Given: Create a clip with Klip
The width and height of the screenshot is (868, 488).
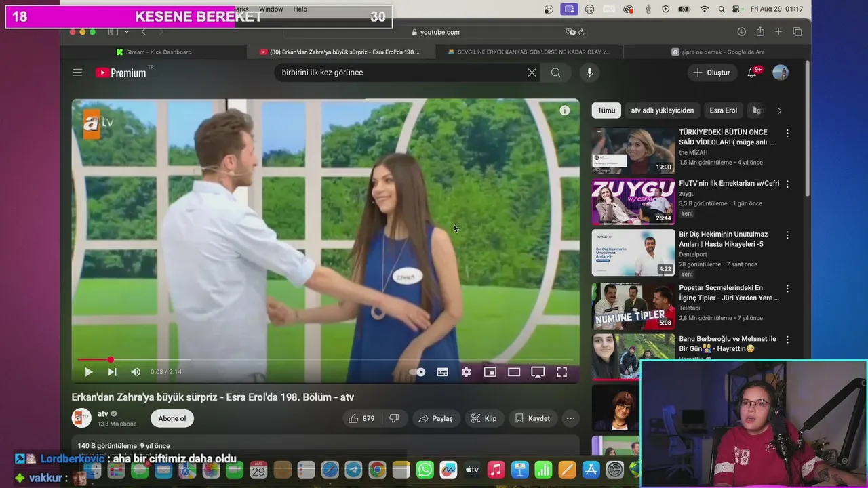Looking at the screenshot, I should 484,418.
